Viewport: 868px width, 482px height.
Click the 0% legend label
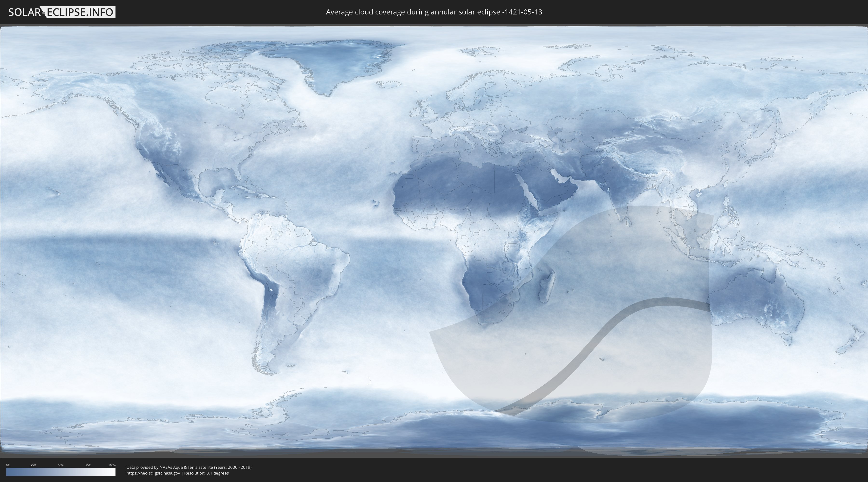click(8, 465)
